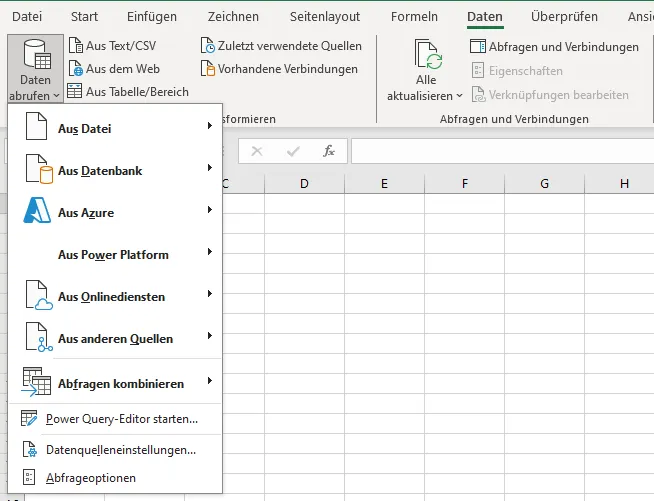Image resolution: width=654 pixels, height=501 pixels.
Task: Expand the Aus Datenbank submenu arrow
Action: tap(210, 168)
